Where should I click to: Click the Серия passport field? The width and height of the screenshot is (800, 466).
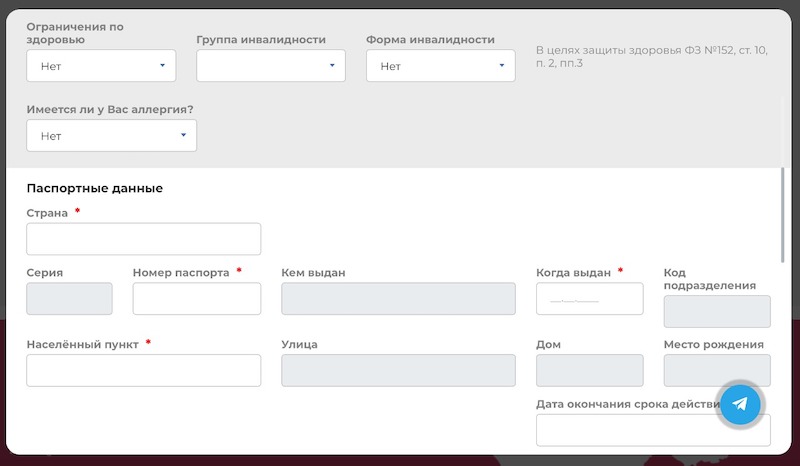click(x=69, y=299)
